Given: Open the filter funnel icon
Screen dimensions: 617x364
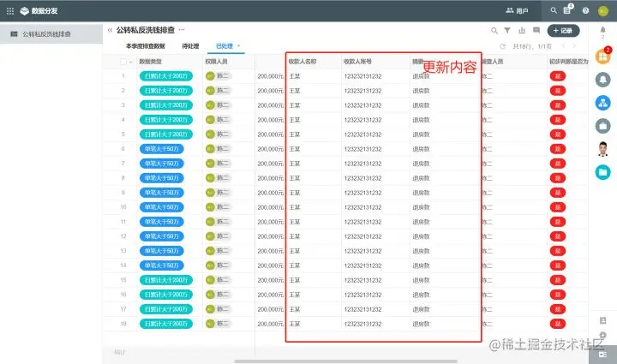Looking at the screenshot, I should point(507,30).
